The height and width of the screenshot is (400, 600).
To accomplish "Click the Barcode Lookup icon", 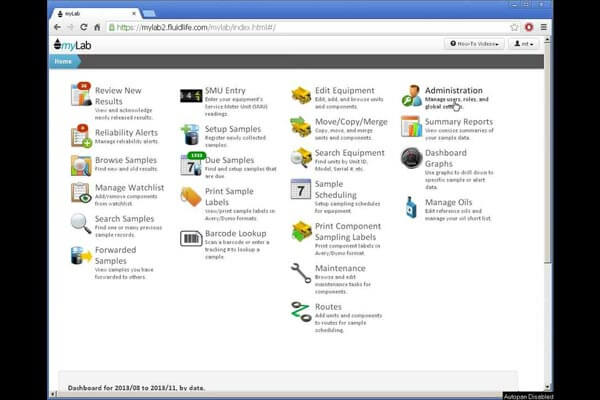I will coord(190,238).
